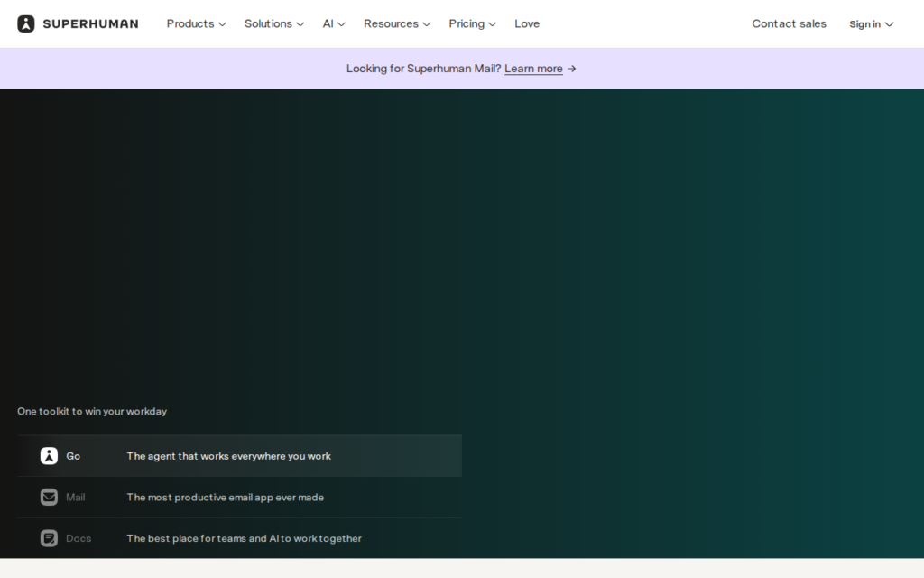Follow the Learn more link in banner

[533, 69]
